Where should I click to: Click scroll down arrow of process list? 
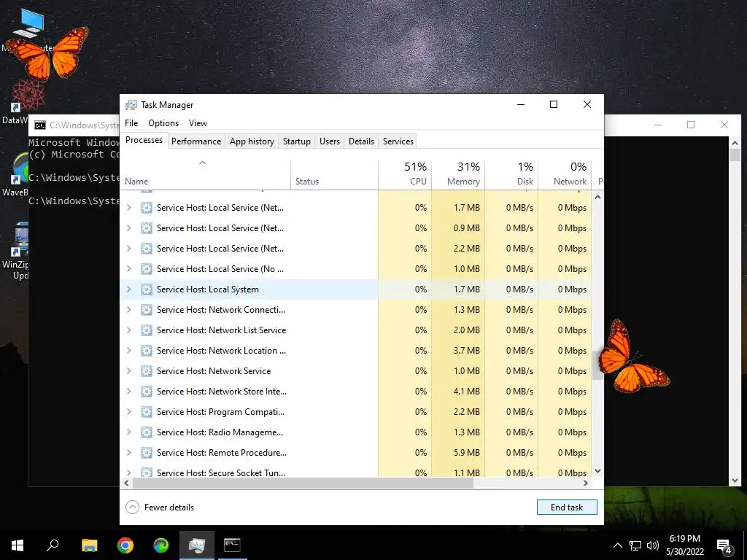coord(597,471)
